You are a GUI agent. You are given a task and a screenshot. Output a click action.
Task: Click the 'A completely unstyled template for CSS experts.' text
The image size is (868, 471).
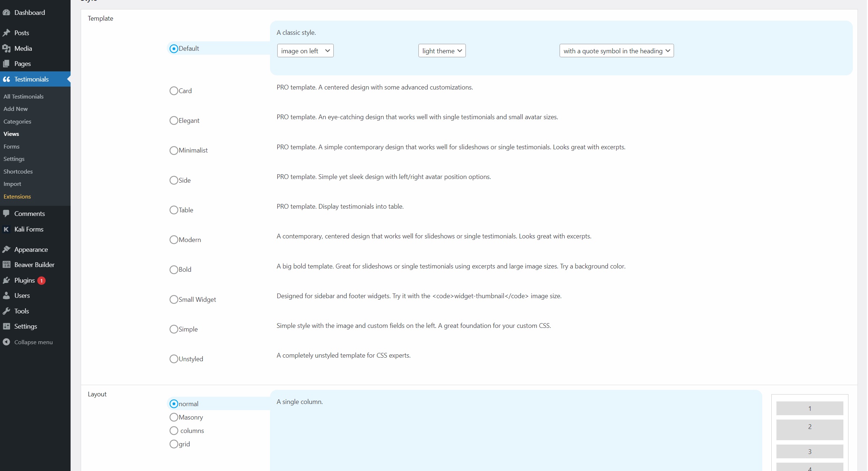344,355
